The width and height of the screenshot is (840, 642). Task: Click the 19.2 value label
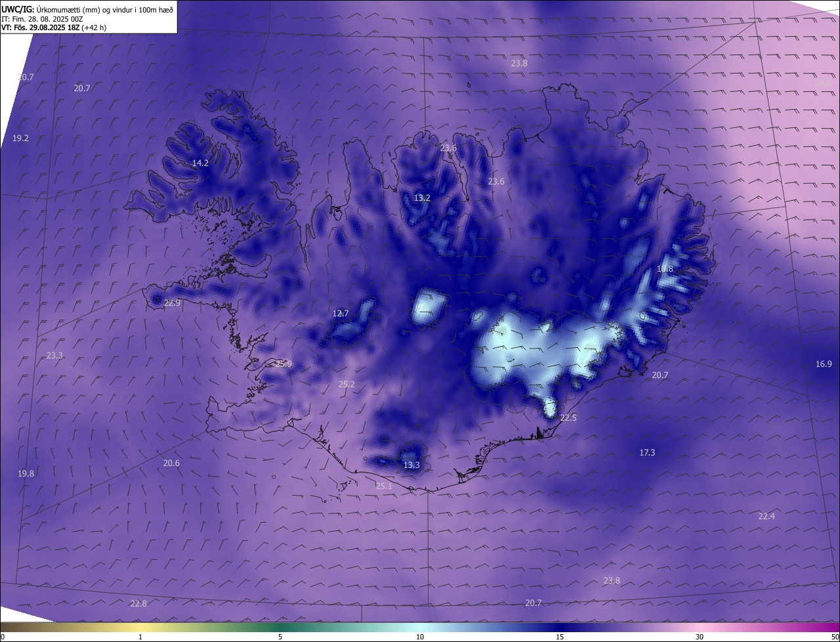pos(21,139)
